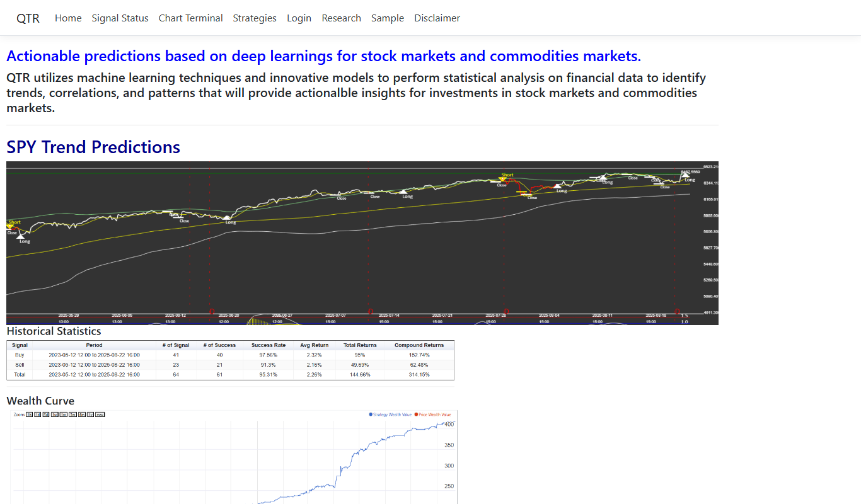Click the 144.66% total returns cell
861x504 pixels.
coord(360,375)
